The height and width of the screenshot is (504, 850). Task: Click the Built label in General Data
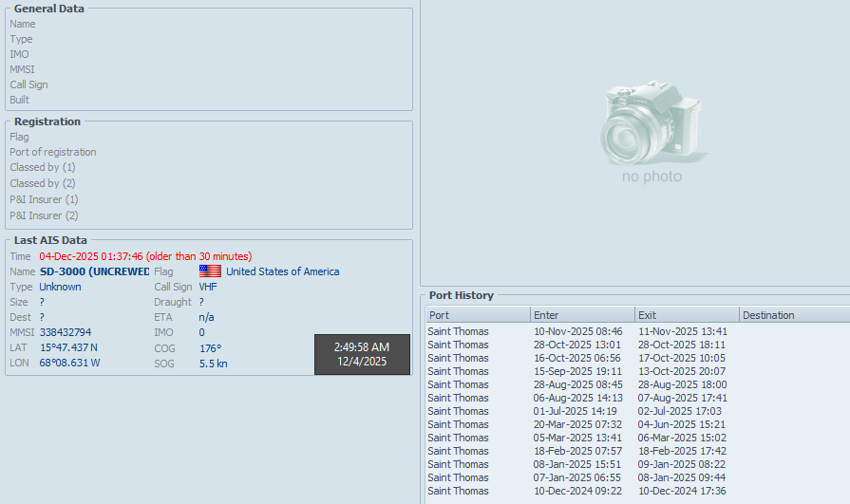(20, 100)
